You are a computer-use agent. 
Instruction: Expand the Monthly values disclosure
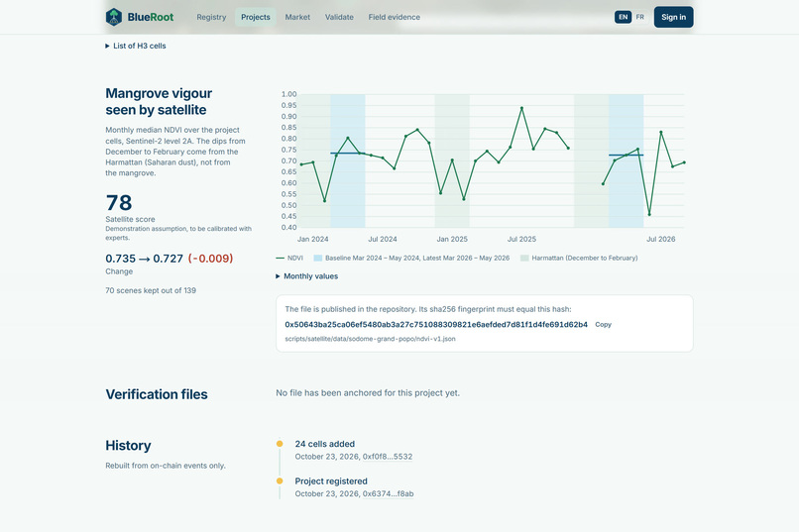pyautogui.click(x=306, y=276)
